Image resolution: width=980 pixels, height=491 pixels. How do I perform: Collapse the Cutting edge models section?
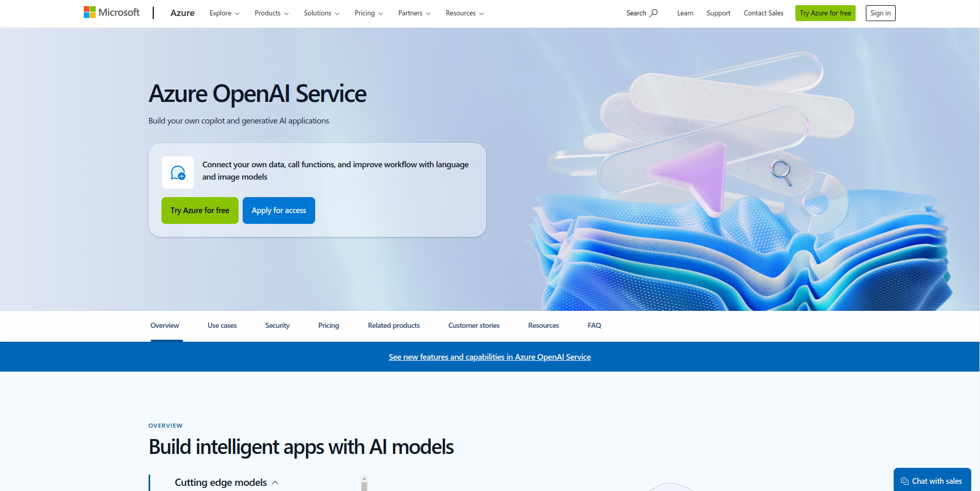(226, 482)
